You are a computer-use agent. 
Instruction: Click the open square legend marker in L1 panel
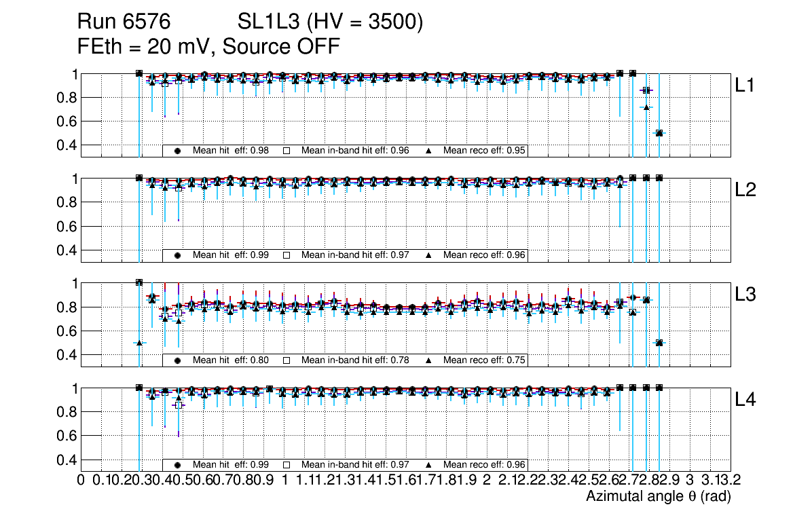287,151
